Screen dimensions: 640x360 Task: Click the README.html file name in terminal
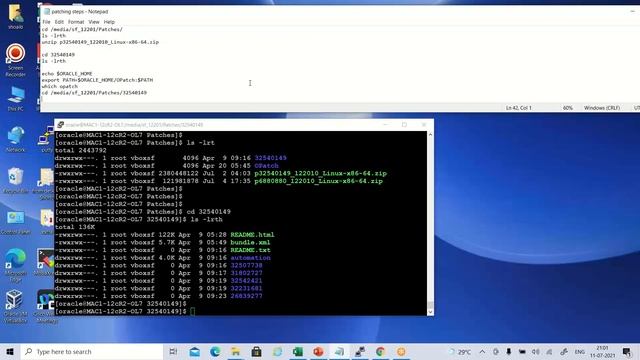click(x=252, y=235)
